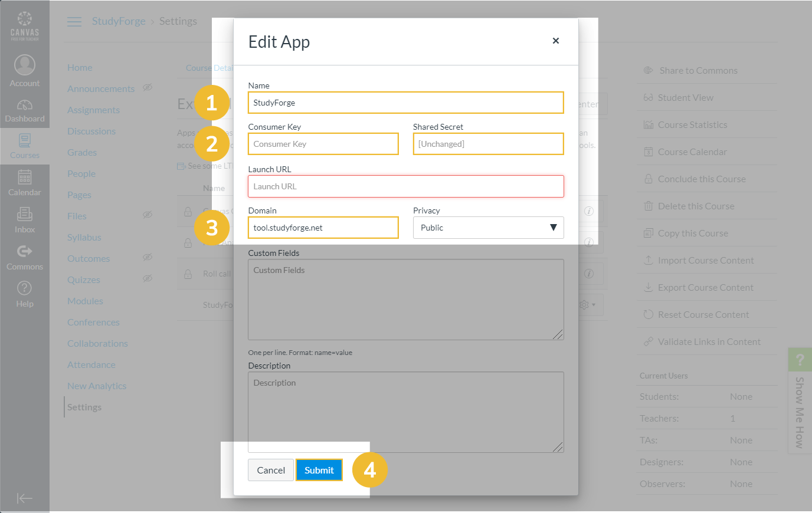
Task: Click eye icon next to Files
Action: tap(148, 215)
